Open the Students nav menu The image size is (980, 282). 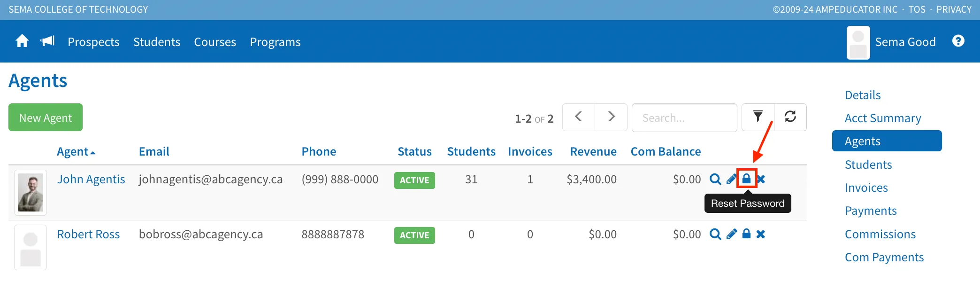[157, 42]
